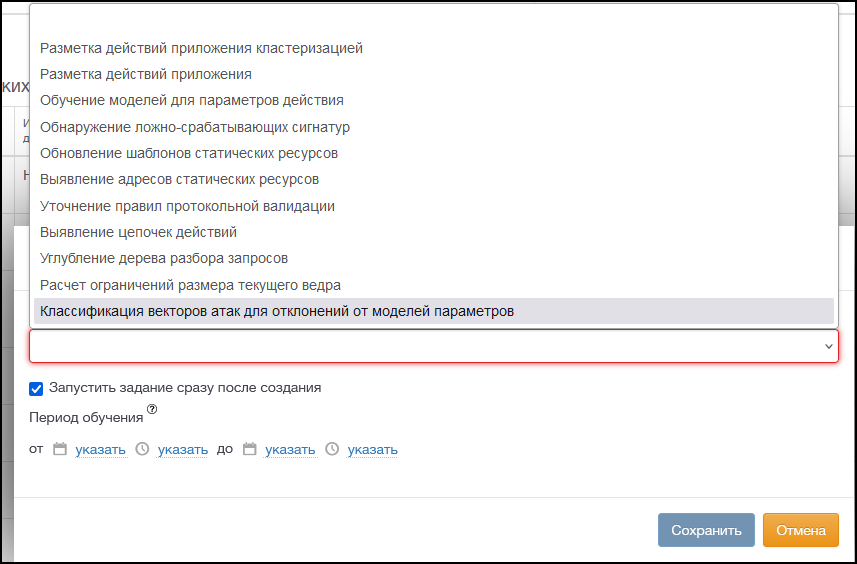Image resolution: width=857 pixels, height=564 pixels.
Task: Click the end time clock icon
Action: [x=332, y=449]
